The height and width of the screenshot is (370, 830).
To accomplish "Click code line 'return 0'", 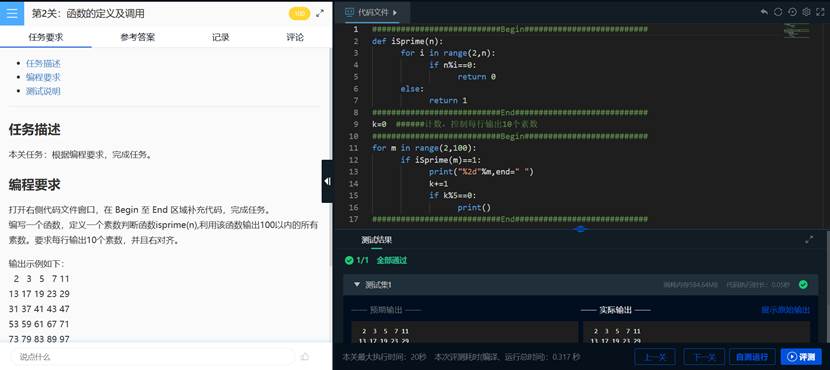I will point(476,77).
